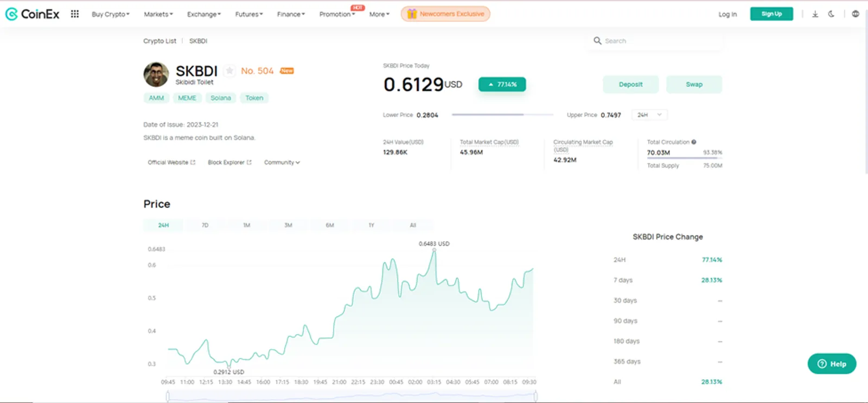This screenshot has width=868, height=403.
Task: Click the Lower/Upper price range bar
Action: [x=502, y=115]
